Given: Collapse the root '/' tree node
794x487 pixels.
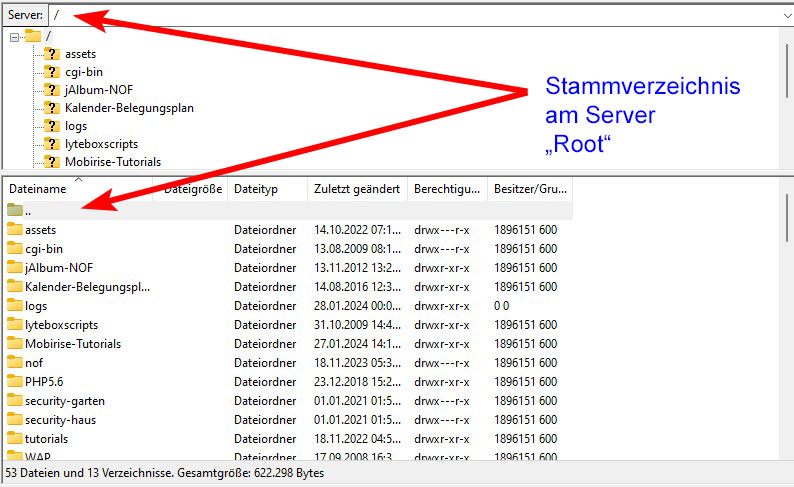Looking at the screenshot, I should [x=14, y=37].
